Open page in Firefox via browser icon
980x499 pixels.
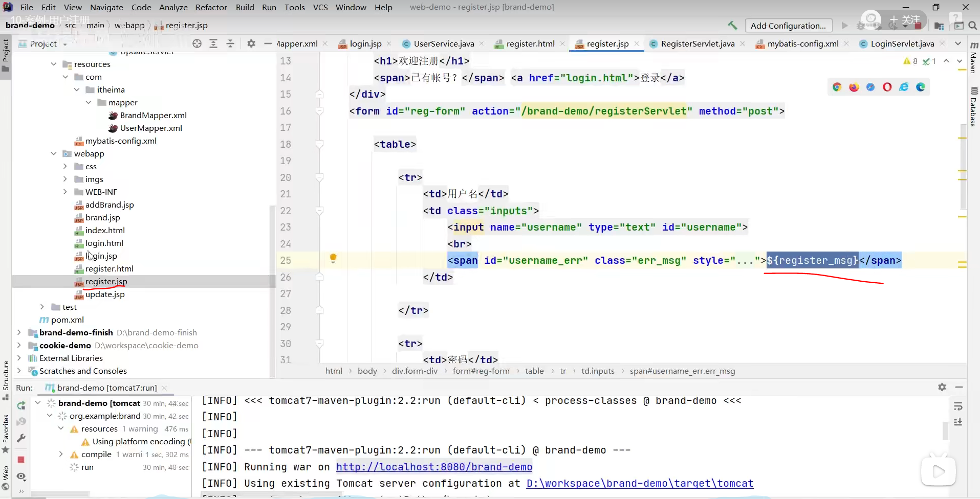tap(854, 87)
